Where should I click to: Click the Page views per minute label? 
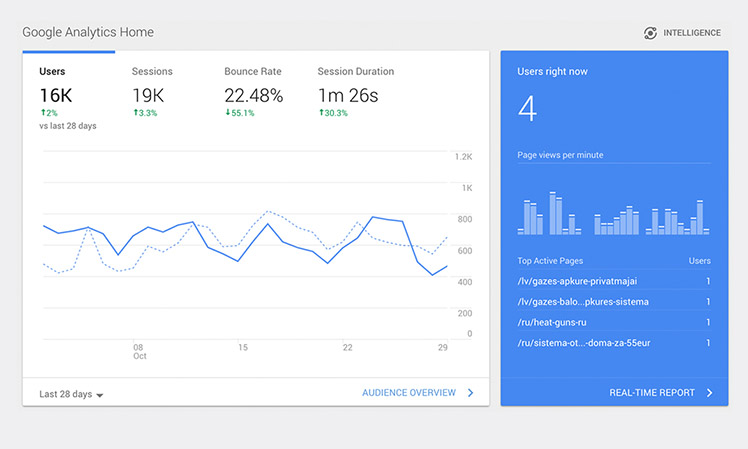[560, 155]
